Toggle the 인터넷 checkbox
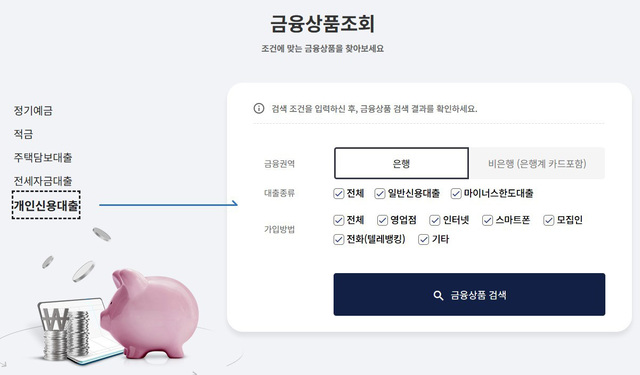The image size is (640, 375). (435, 220)
